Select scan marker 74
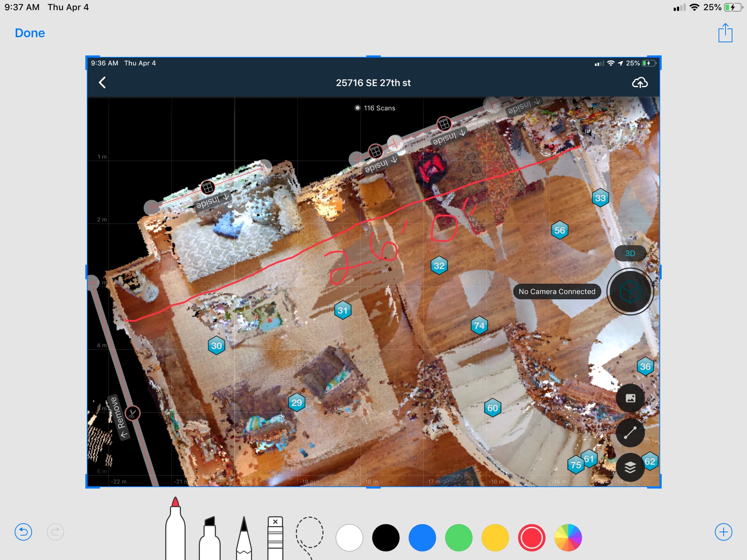Viewport: 747px width, 560px height. [479, 326]
